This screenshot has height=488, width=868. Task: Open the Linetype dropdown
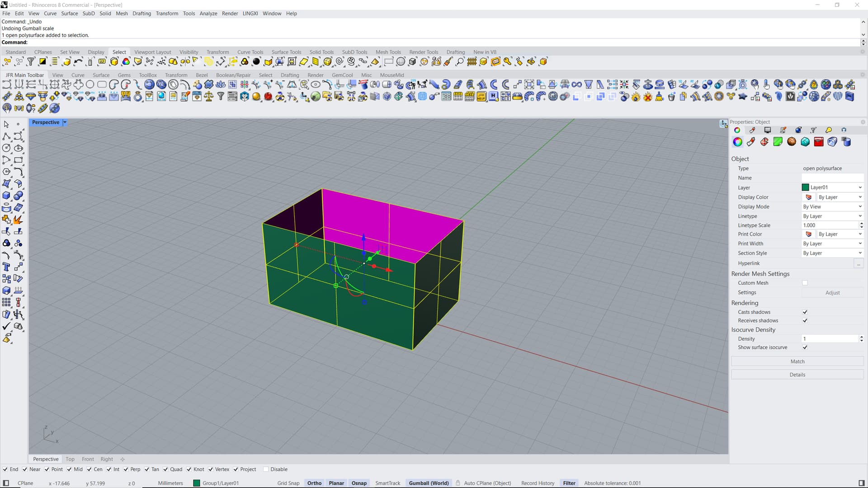(x=832, y=216)
